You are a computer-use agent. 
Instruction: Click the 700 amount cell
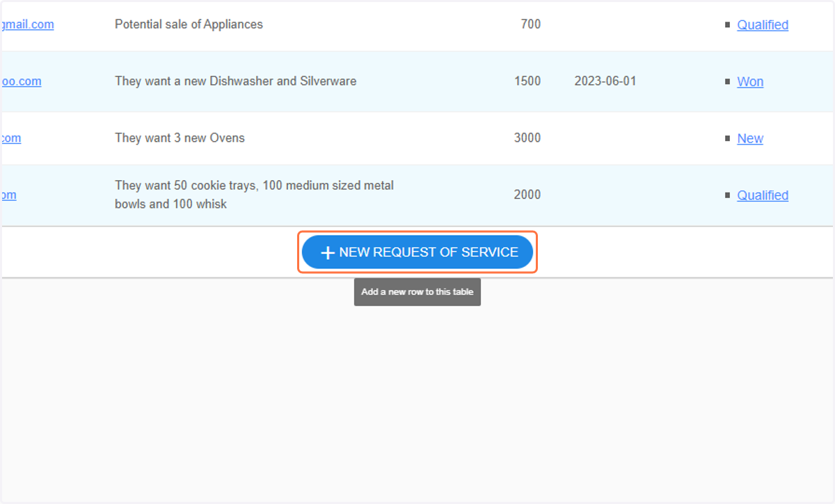530,24
